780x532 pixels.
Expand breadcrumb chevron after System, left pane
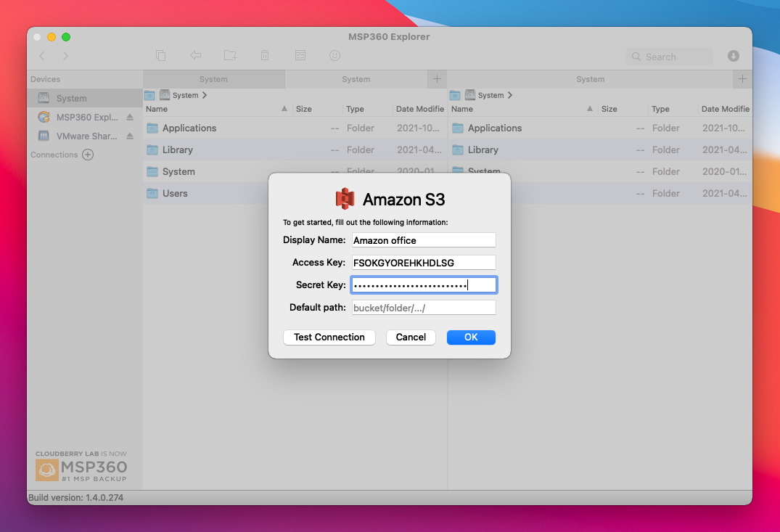coord(205,95)
